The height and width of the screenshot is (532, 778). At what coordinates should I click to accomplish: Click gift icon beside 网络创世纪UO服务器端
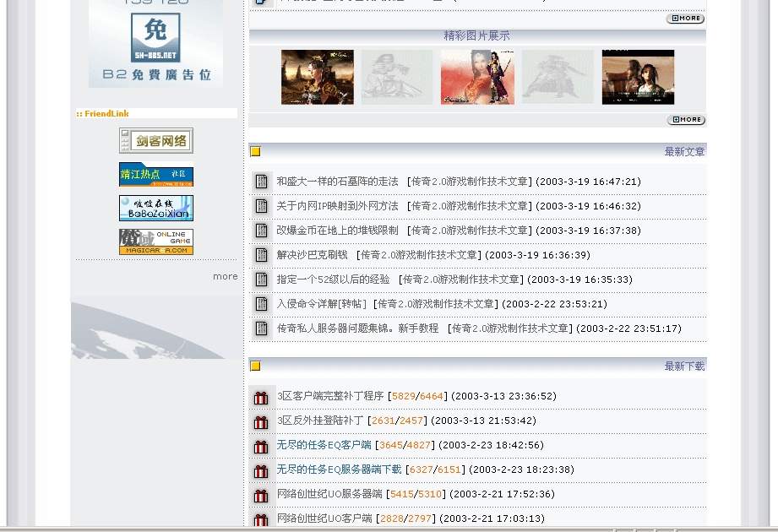tap(261, 495)
